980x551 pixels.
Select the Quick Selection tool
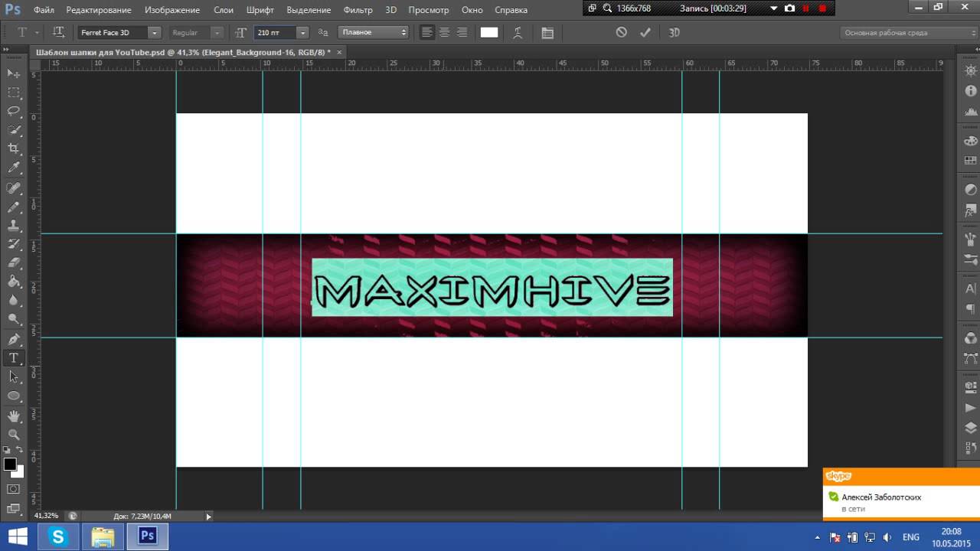(x=14, y=130)
